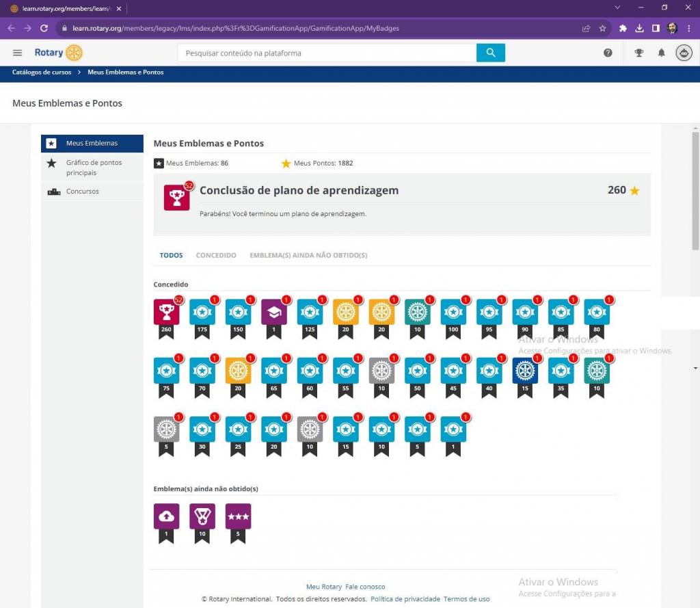Open Gráfico de pontos principais in sidebar
The image size is (700, 608).
[94, 168]
